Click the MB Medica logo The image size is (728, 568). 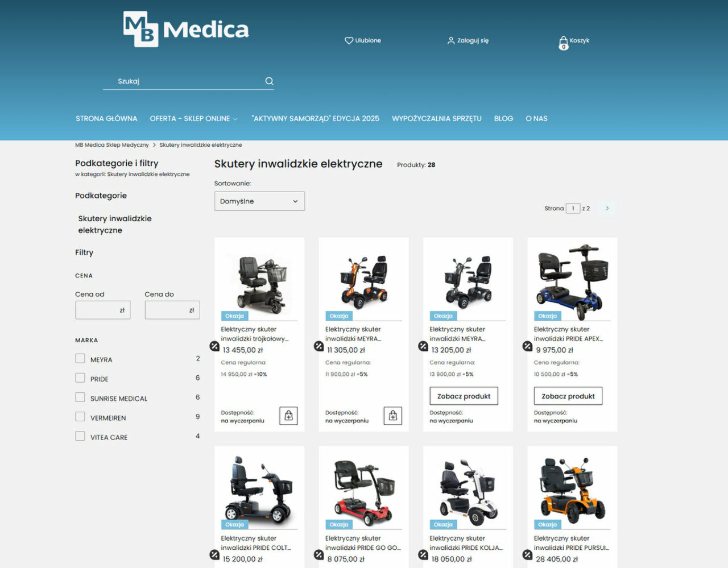click(x=186, y=29)
